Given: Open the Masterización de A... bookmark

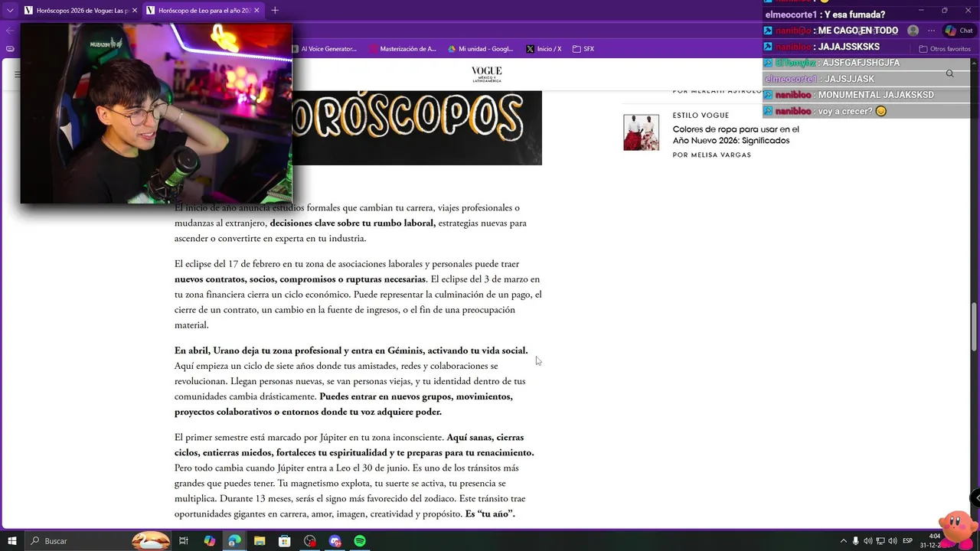Looking at the screenshot, I should point(403,49).
